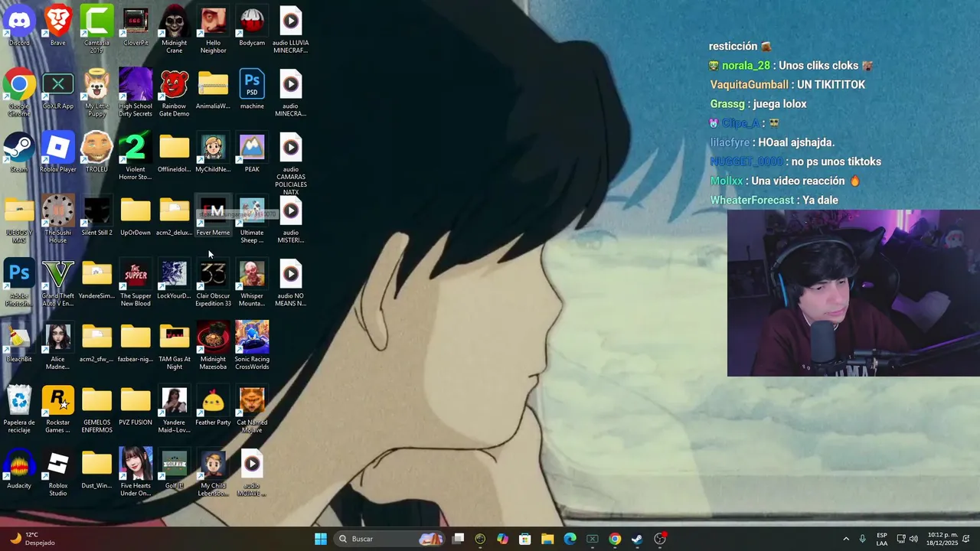
Task: Select the Fever Meme icon
Action: click(x=213, y=217)
